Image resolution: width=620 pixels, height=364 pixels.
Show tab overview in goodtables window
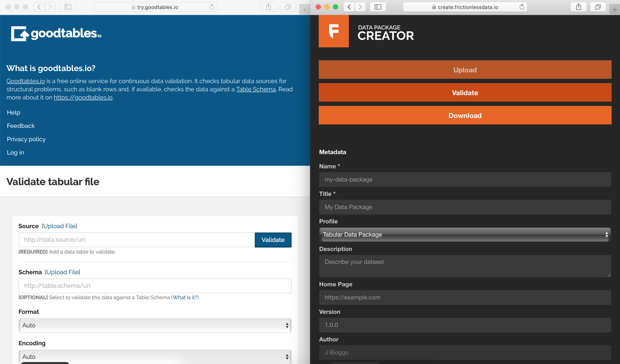pos(288,7)
